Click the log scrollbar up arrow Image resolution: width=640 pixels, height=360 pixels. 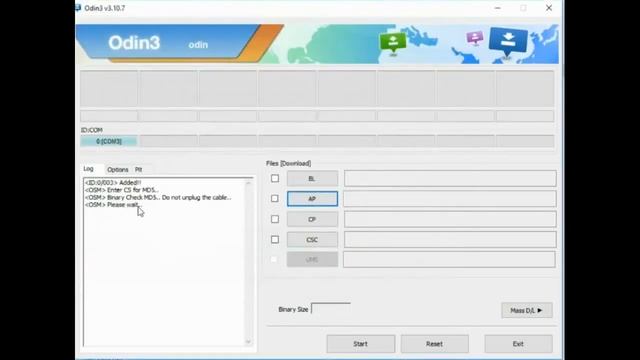tap(248, 183)
